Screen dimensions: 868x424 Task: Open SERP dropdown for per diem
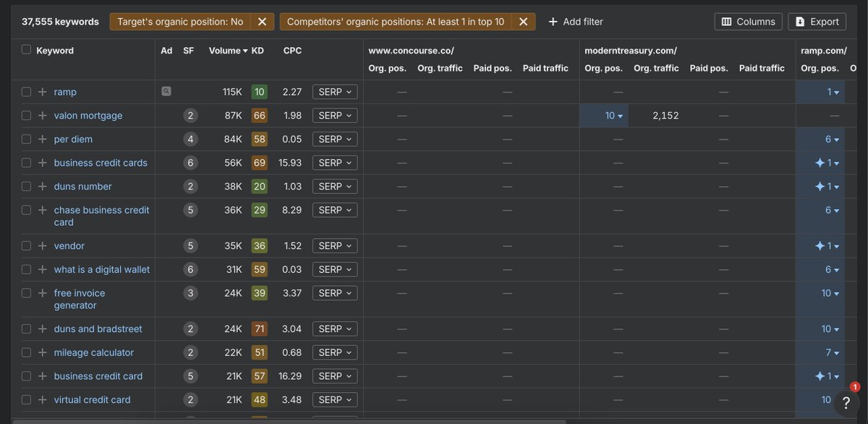335,139
